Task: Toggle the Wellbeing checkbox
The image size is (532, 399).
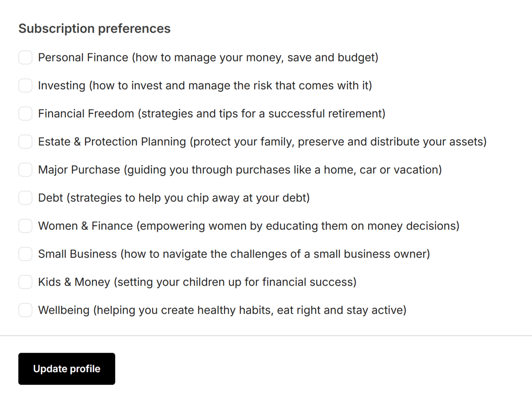Action: (x=25, y=310)
